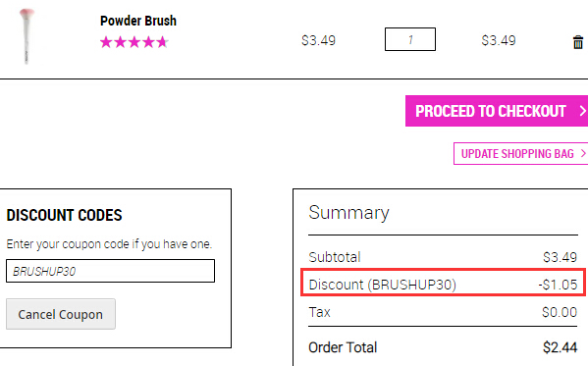
Task: Click the Cancel Coupon button
Action: point(61,314)
